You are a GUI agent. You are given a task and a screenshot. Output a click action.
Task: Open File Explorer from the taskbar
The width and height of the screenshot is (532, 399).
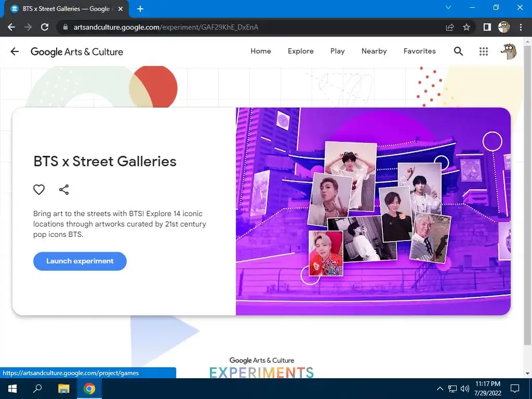click(x=63, y=389)
